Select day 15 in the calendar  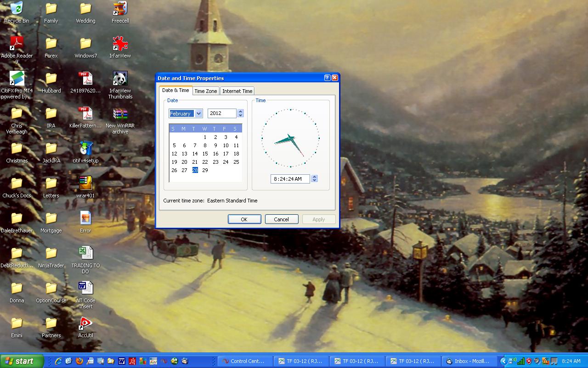click(x=205, y=154)
